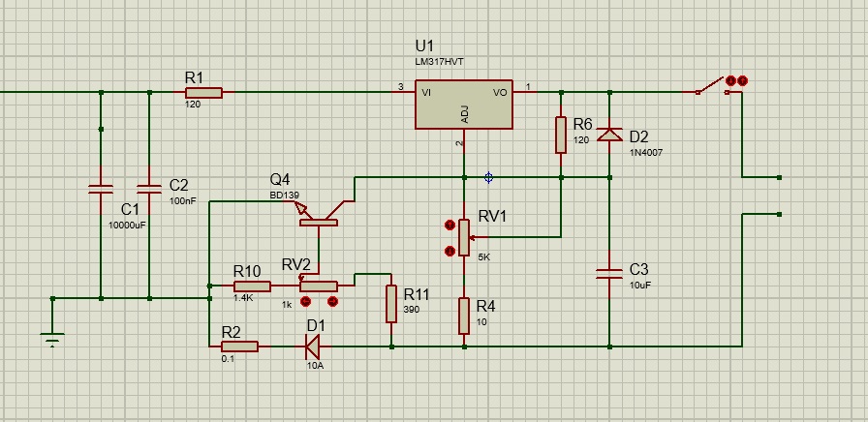Screen dimensions: 868x422
Task: Click the RV1 potentiometer body
Action: click(464, 233)
